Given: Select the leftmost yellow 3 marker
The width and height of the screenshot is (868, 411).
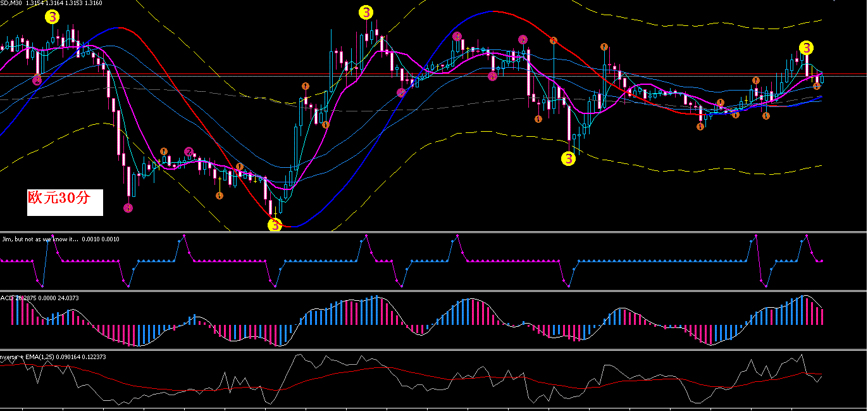Looking at the screenshot, I should pyautogui.click(x=53, y=17).
